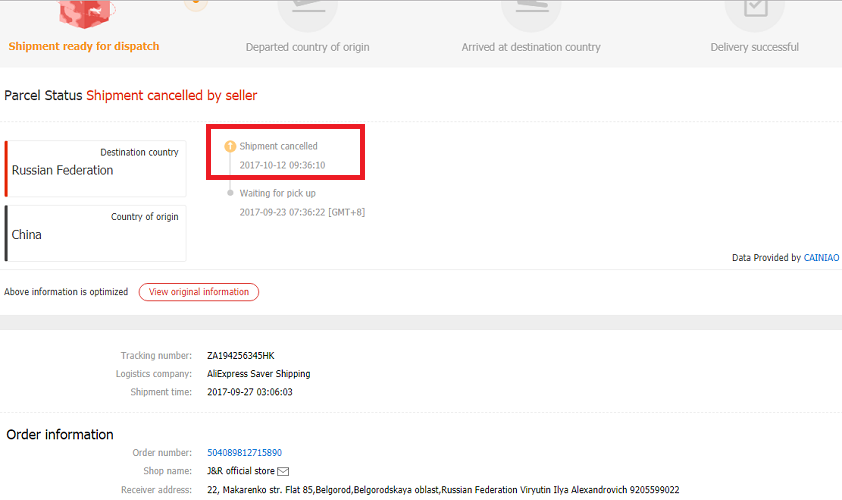
Task: Select the Shipment ready for dispatch step label
Action: pyautogui.click(x=84, y=46)
